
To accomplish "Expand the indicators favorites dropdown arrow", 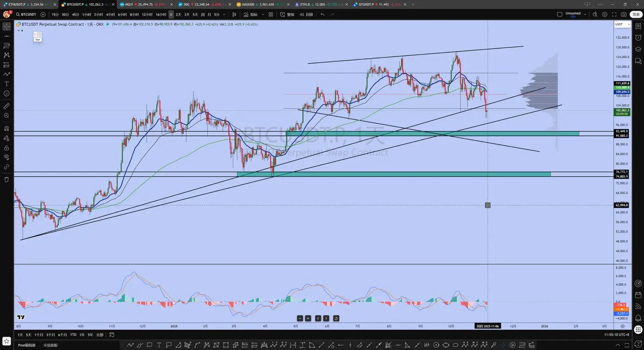I will pos(263,14).
